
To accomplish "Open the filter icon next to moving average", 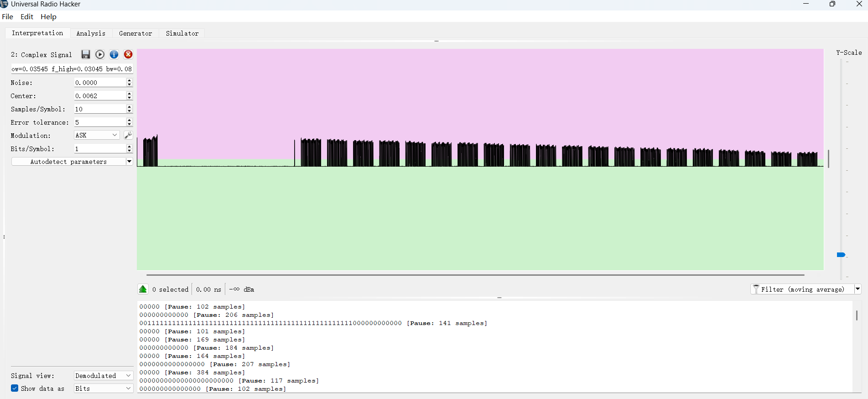I will 756,289.
